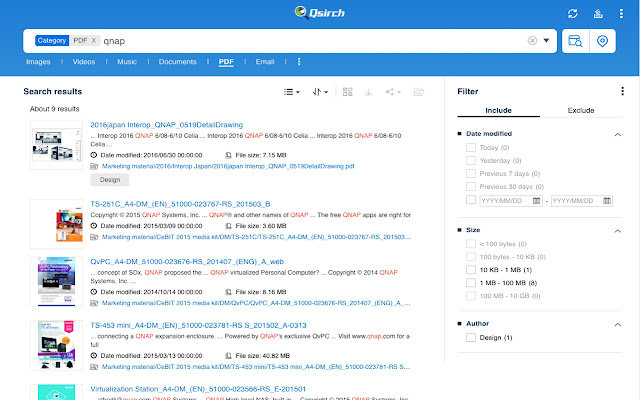The image size is (640, 400).
Task: Click the Design tag button
Action: click(110, 180)
